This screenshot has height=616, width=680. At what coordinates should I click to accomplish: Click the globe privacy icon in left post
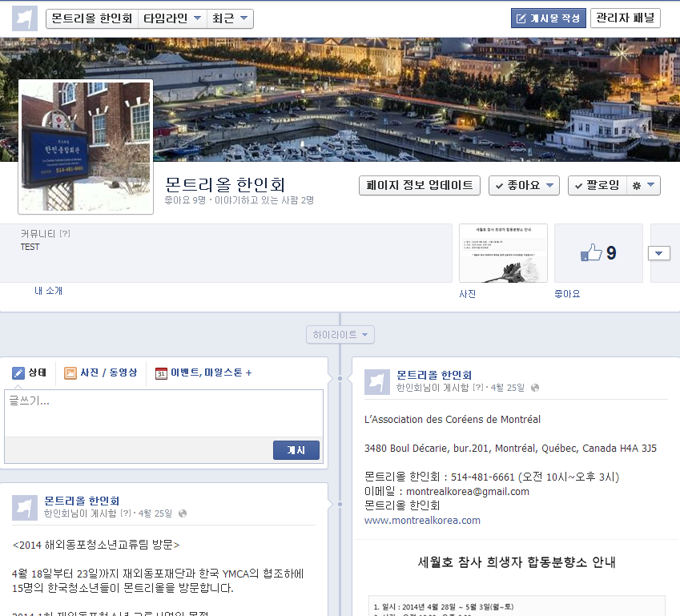(x=183, y=513)
